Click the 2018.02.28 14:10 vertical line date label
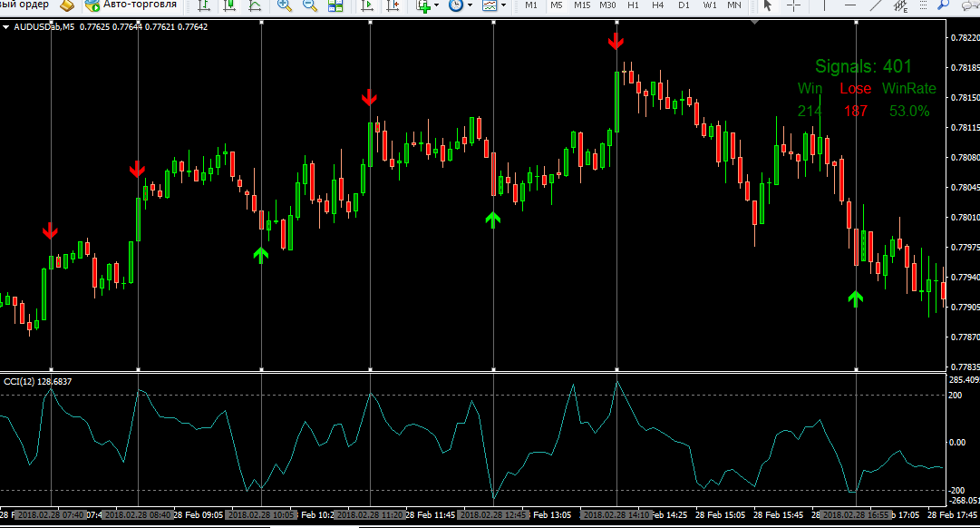Image resolution: width=980 pixels, height=528 pixels. coord(616,515)
